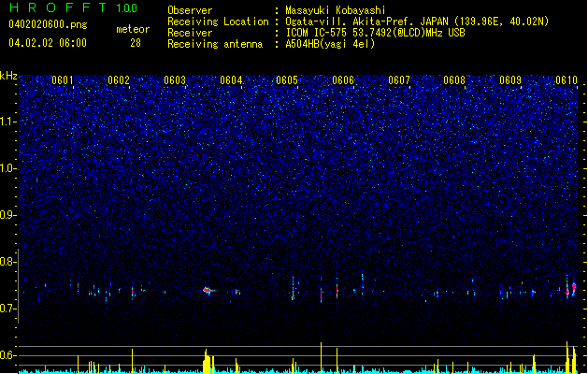Click the Receiving antenna label
This screenshot has height=374, width=588.
click(x=215, y=44)
